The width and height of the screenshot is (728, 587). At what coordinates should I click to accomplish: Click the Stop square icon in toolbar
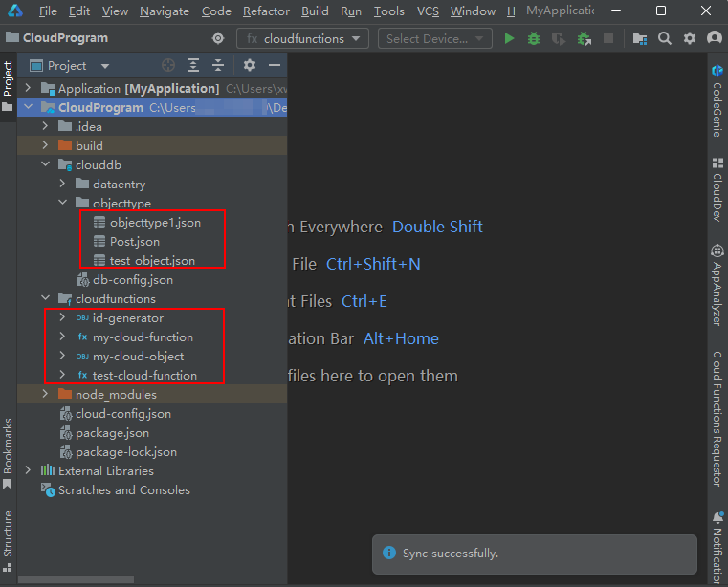[x=608, y=38]
